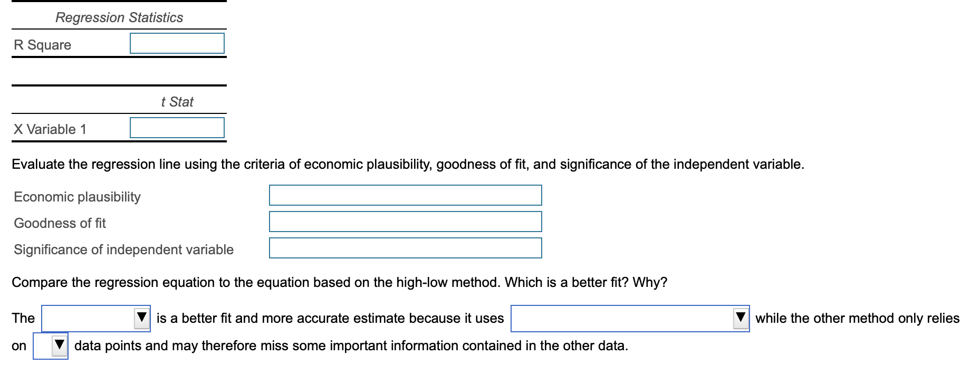
Task: Click the 't Stat' column heading
Action: click(x=177, y=102)
